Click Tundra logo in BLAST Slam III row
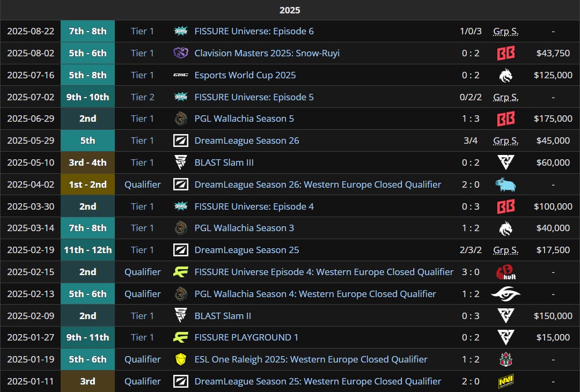Screen dimensions: 580x392 505,162
